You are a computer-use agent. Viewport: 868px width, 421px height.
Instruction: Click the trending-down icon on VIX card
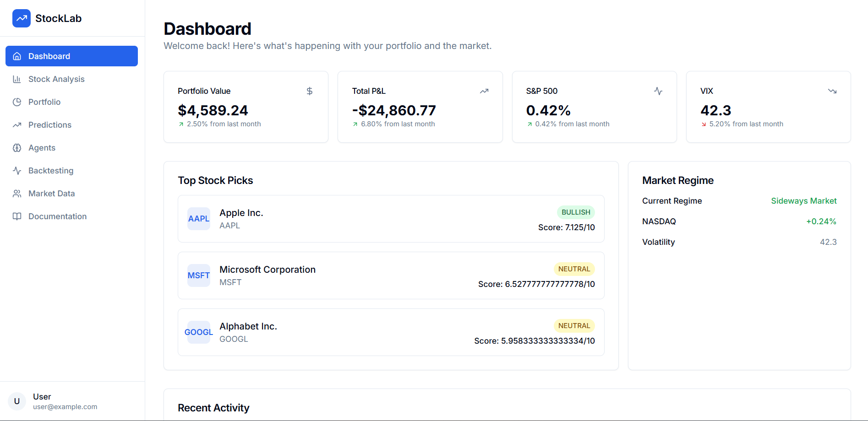(x=832, y=91)
